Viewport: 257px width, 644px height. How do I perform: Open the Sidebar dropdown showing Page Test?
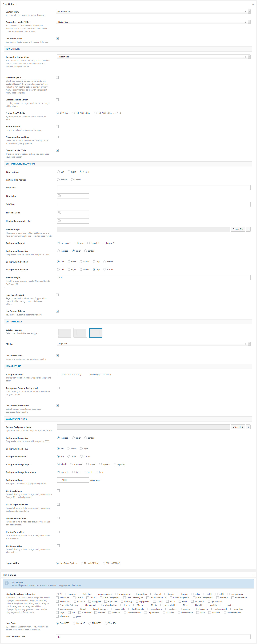tap(249, 344)
